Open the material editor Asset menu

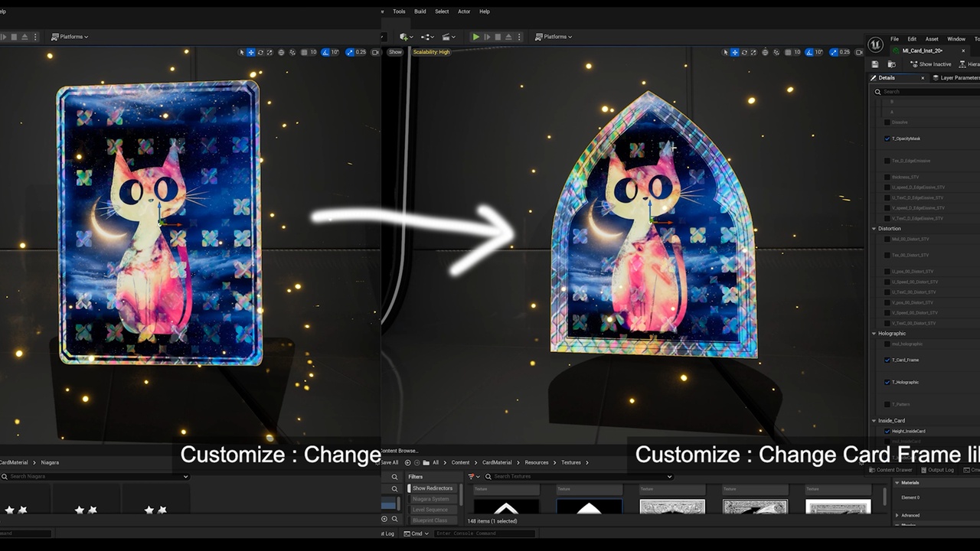pyautogui.click(x=932, y=39)
